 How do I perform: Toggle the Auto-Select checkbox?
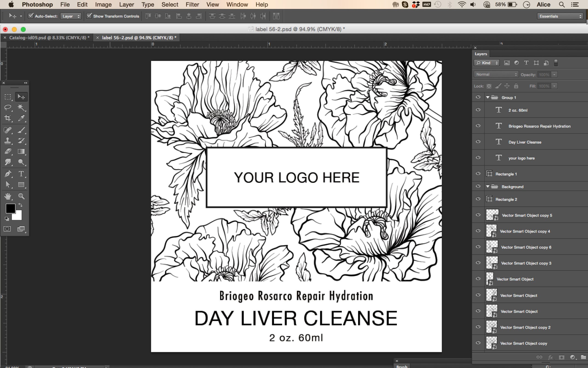pos(31,16)
